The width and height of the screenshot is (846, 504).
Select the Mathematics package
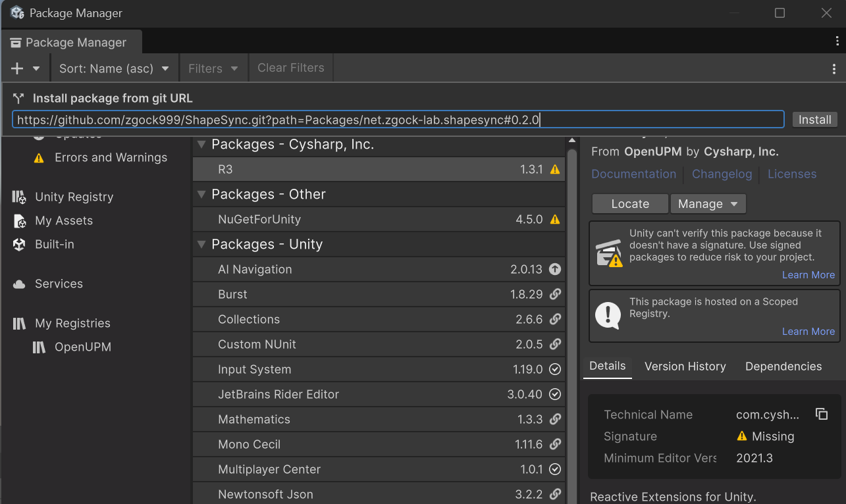379,419
